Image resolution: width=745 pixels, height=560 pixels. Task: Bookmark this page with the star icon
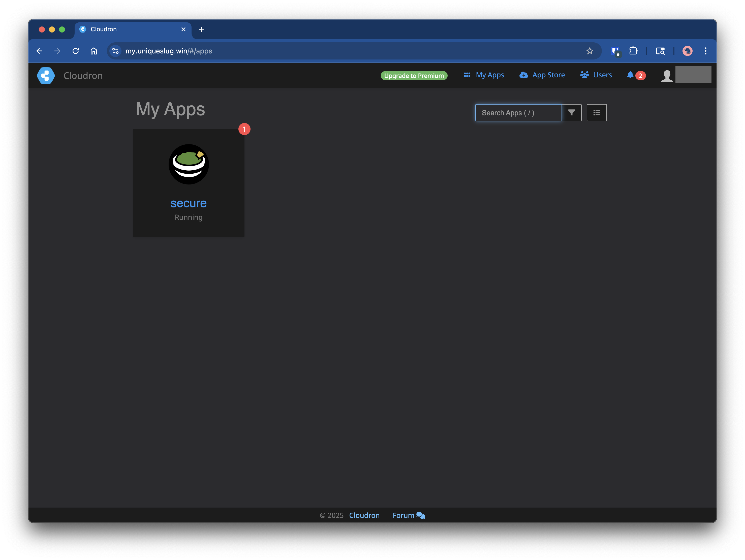pos(589,51)
